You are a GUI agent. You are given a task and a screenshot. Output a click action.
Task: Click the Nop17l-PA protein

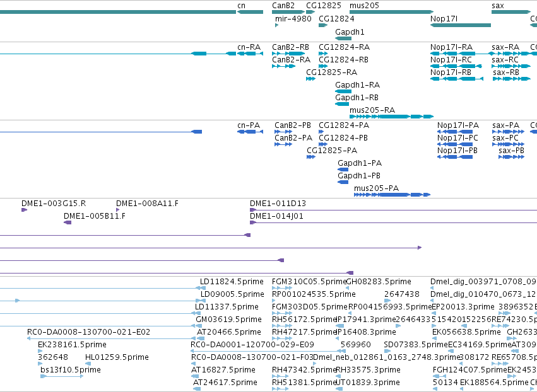click(x=455, y=132)
